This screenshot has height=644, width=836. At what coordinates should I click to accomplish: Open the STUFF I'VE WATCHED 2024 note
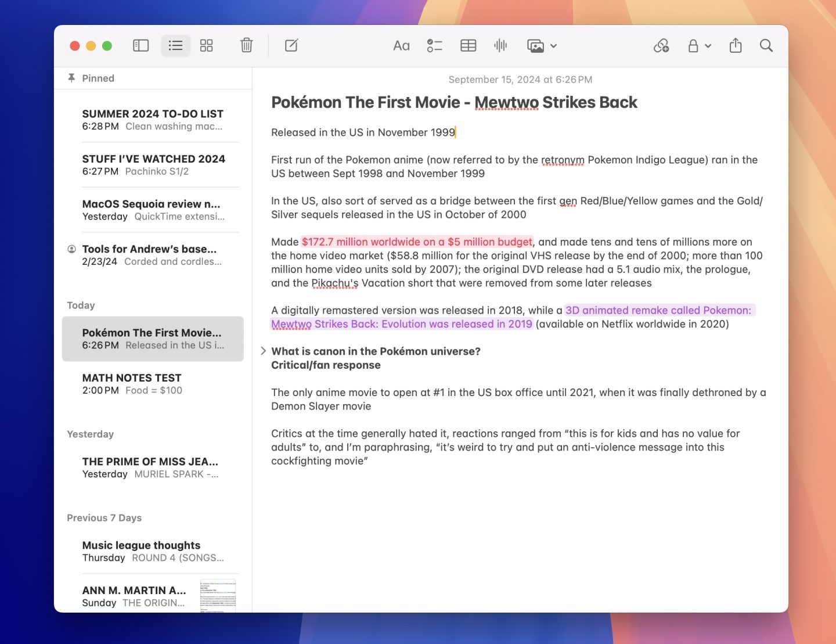pyautogui.click(x=153, y=165)
